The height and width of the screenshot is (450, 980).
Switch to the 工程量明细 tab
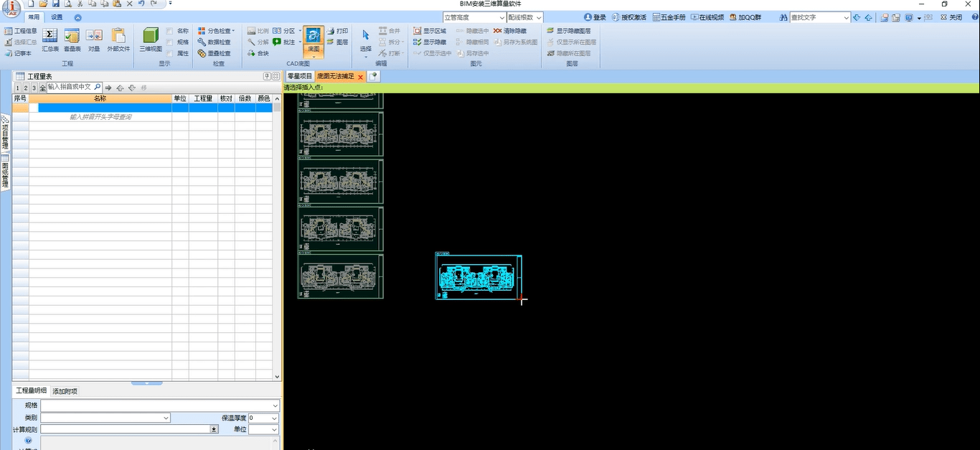coord(31,390)
